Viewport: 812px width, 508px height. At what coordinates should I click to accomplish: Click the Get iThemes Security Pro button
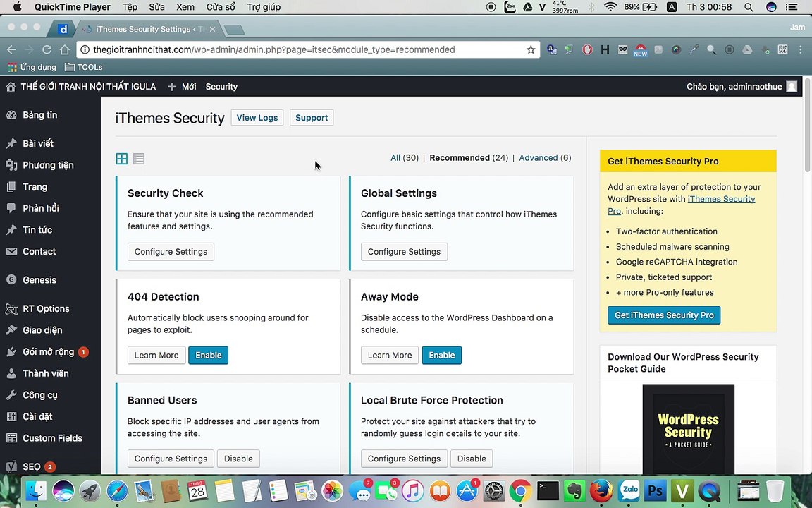coord(664,315)
